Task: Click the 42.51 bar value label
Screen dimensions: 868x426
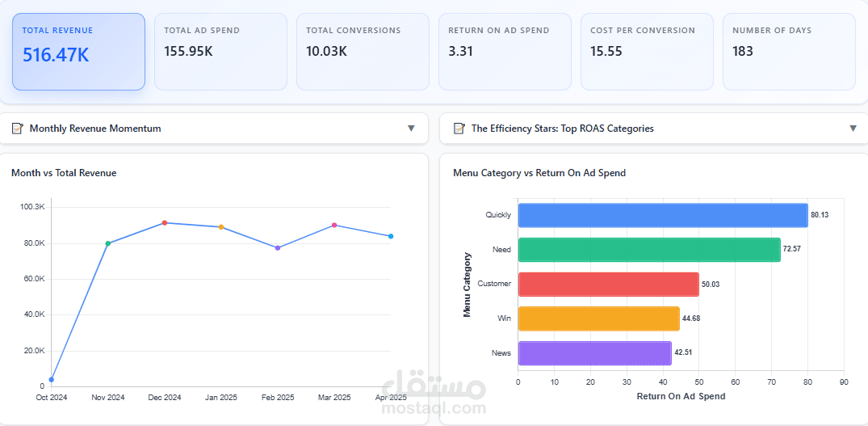Action: pyautogui.click(x=683, y=353)
